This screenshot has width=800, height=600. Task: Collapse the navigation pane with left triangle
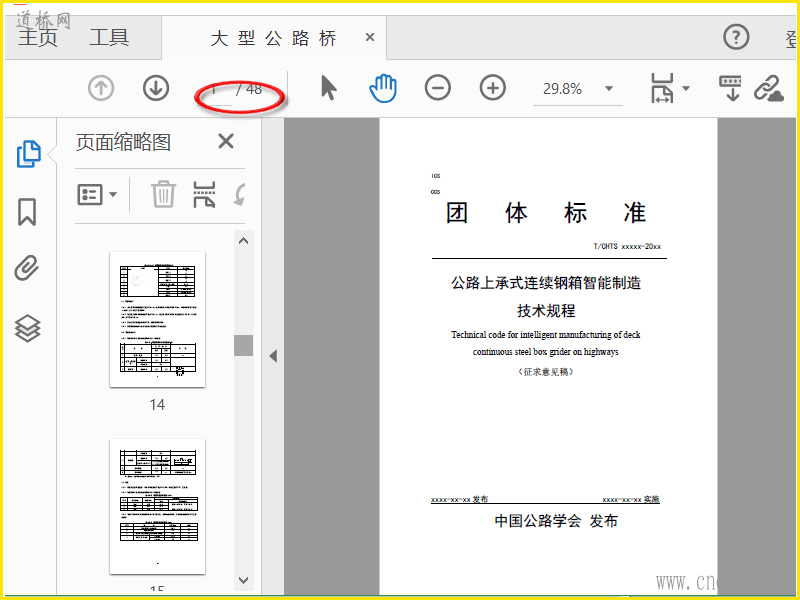273,356
